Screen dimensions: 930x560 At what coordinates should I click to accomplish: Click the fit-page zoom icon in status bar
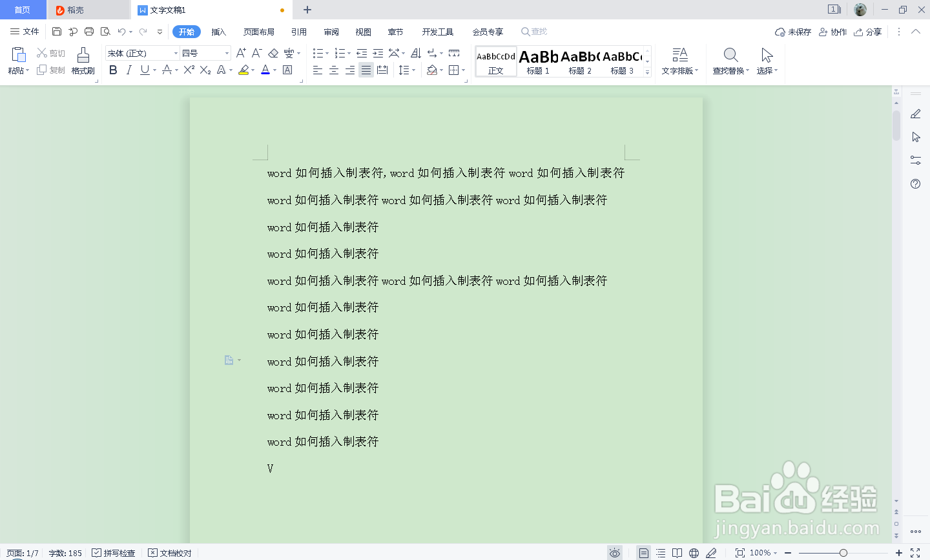click(x=740, y=553)
